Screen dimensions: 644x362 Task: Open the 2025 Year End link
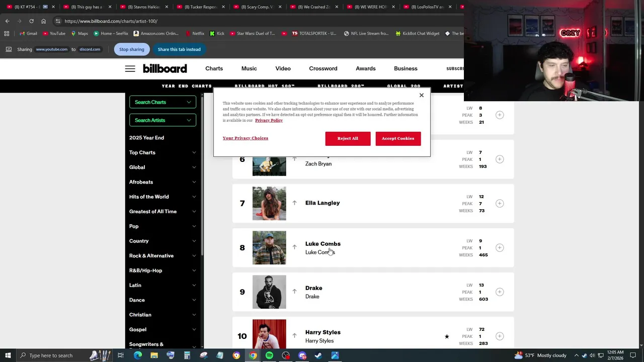coord(146,138)
